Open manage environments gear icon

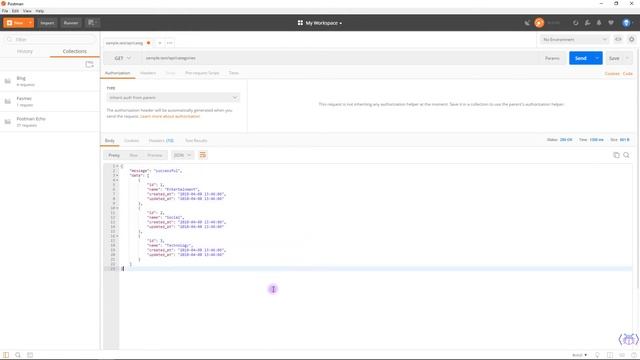coord(631,40)
